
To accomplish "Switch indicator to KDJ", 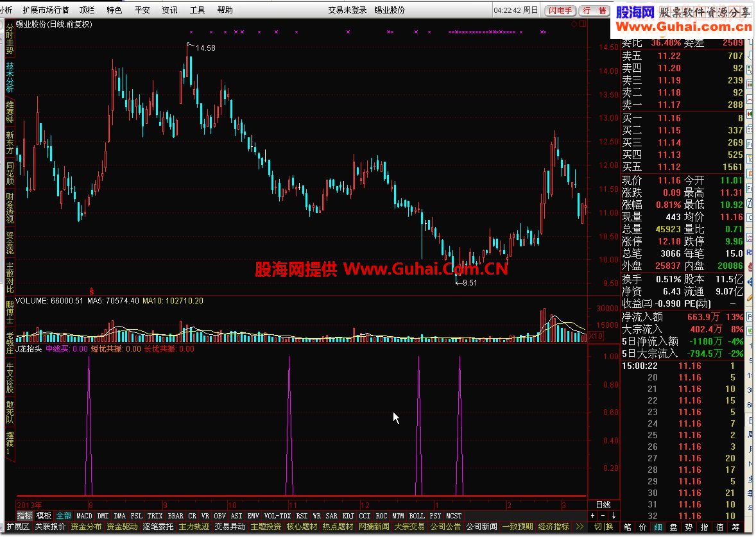I will tap(348, 516).
